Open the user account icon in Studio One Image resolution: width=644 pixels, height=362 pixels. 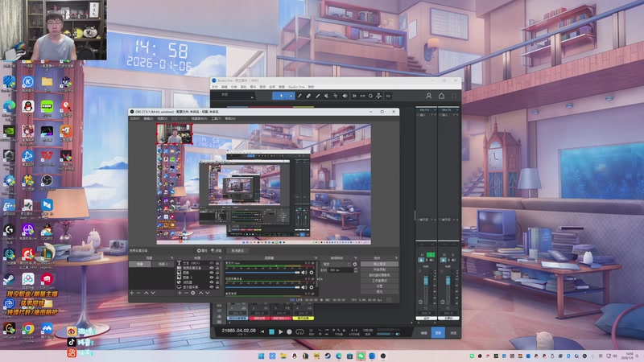(429, 96)
